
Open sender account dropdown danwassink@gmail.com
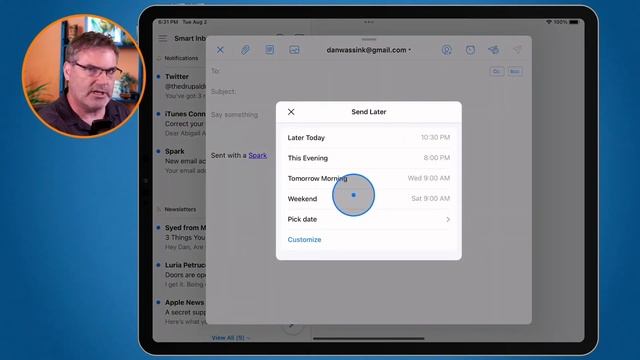click(x=369, y=50)
